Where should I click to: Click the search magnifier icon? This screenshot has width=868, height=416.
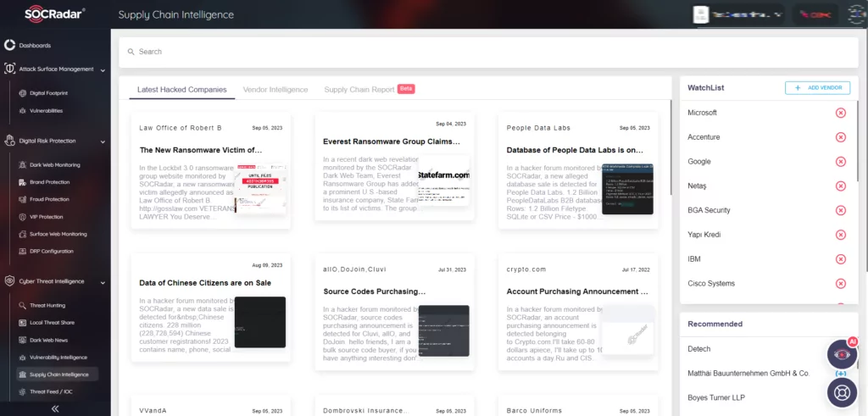point(131,52)
